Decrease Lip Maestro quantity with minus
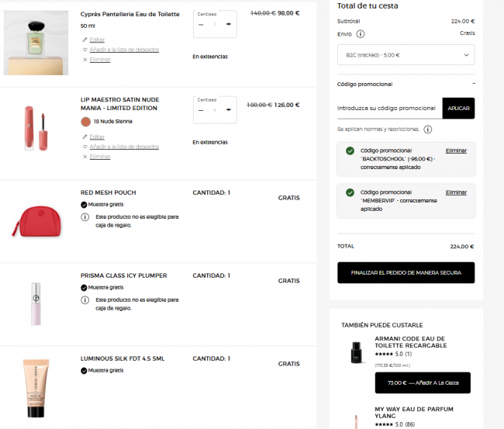 coord(201,110)
